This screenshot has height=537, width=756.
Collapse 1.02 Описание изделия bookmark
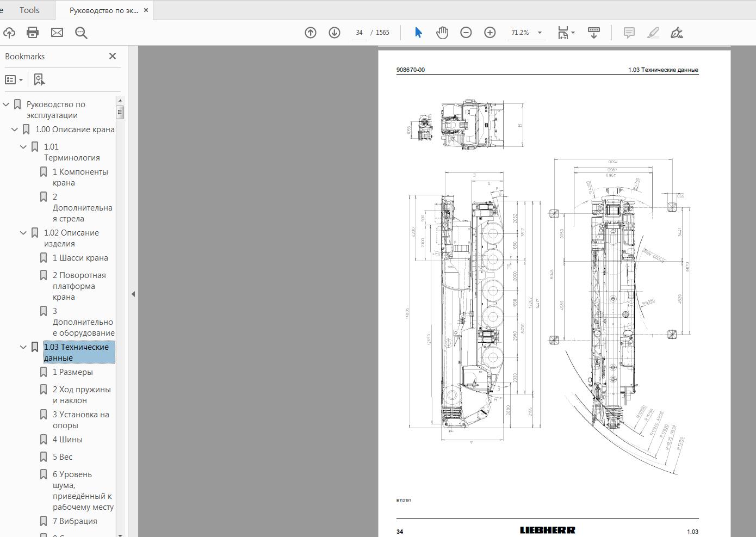point(23,233)
